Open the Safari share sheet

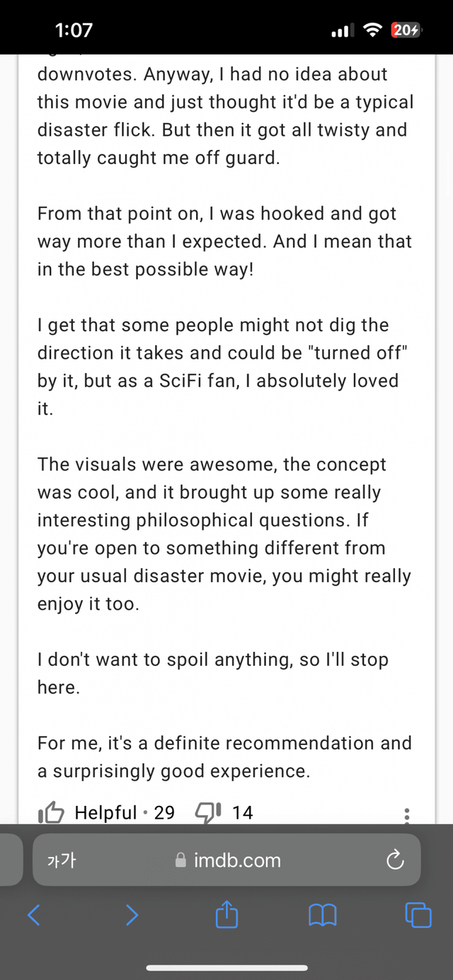pos(226,916)
